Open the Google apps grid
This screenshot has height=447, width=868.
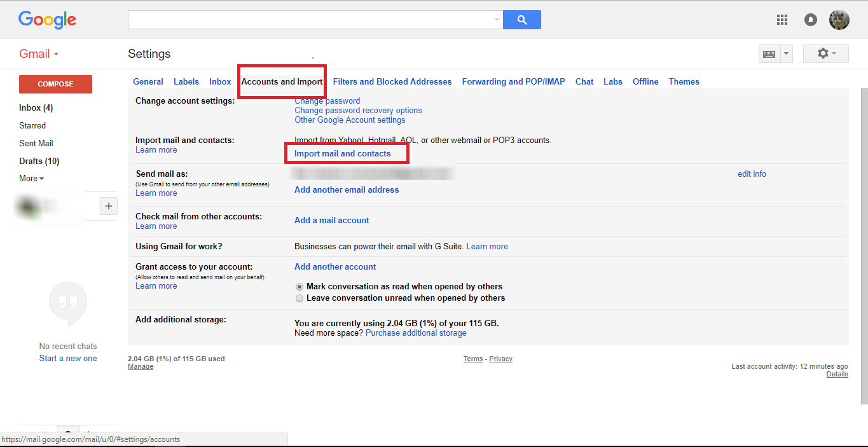point(782,20)
